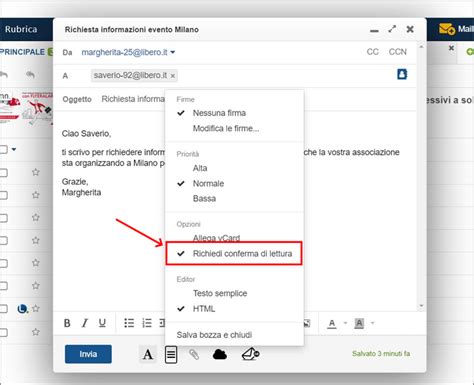474x385 pixels.
Task: Toggle italic text formatting
Action: (85, 323)
